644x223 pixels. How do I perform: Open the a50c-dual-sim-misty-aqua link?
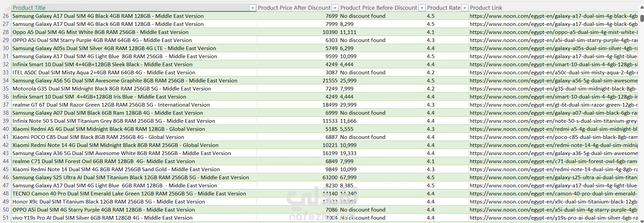pyautogui.click(x=554, y=72)
